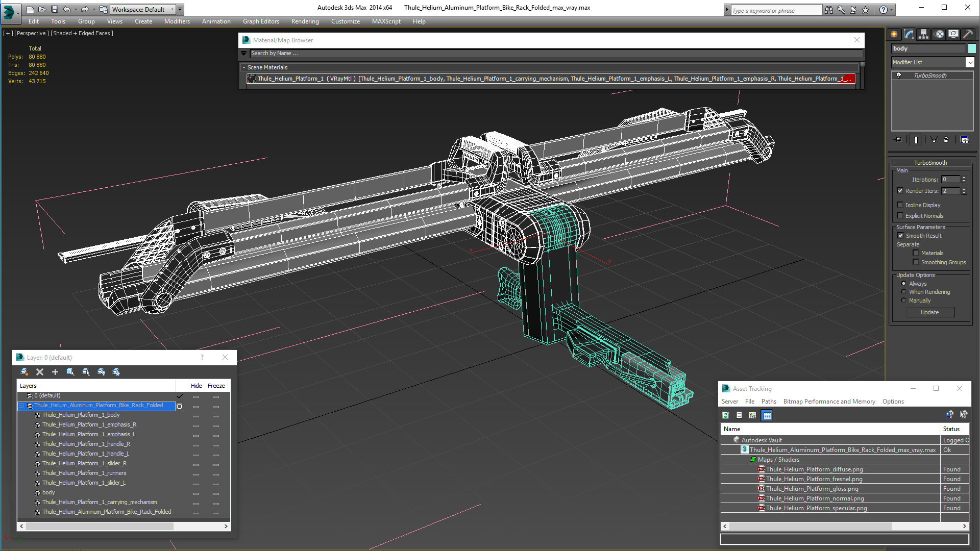Switch to Table View in Asset Tracking

(x=767, y=415)
